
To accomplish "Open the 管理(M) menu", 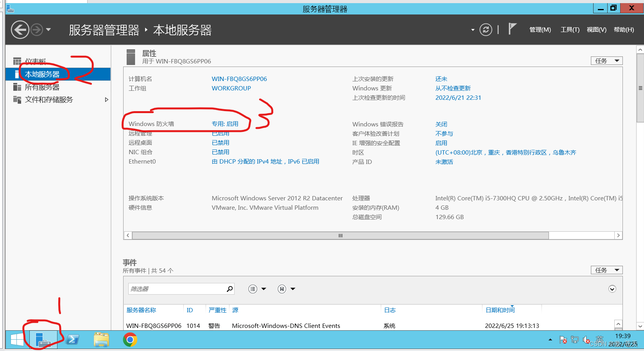I will point(540,30).
